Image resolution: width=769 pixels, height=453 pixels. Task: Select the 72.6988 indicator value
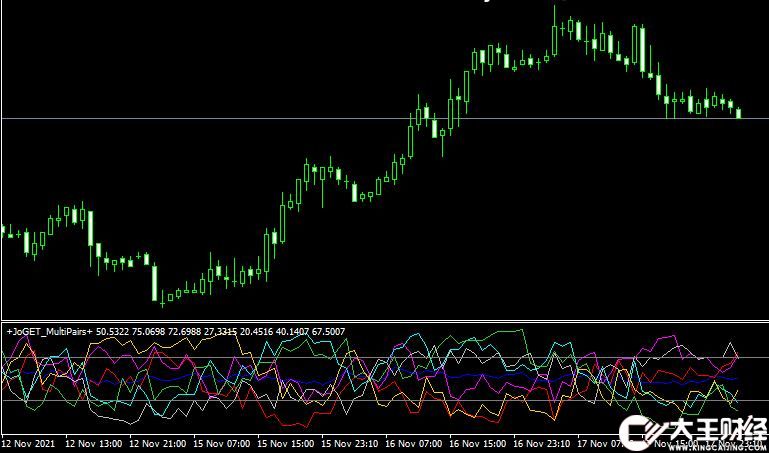click(184, 332)
